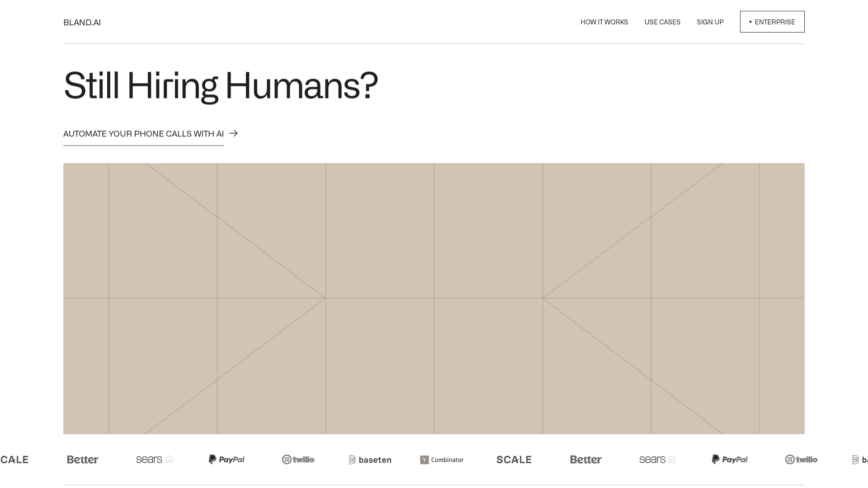Click the second Sears logo
The width and height of the screenshot is (868, 488).
[658, 460]
